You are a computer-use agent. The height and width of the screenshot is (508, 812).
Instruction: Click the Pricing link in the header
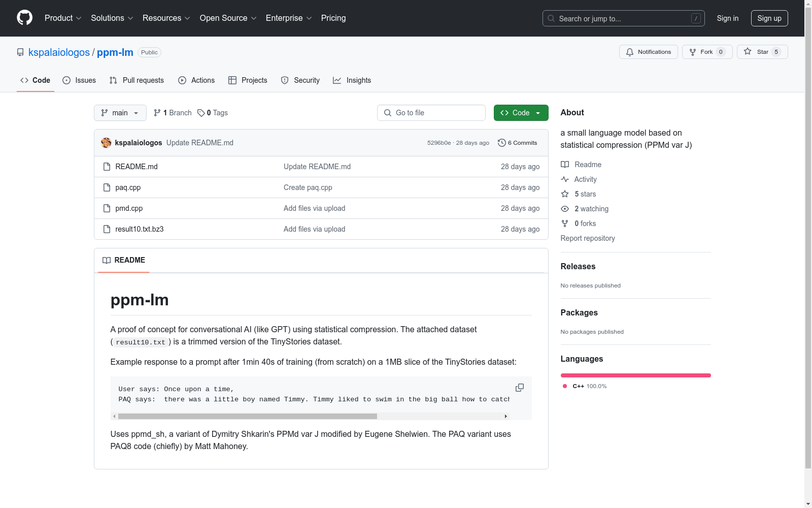point(333,18)
